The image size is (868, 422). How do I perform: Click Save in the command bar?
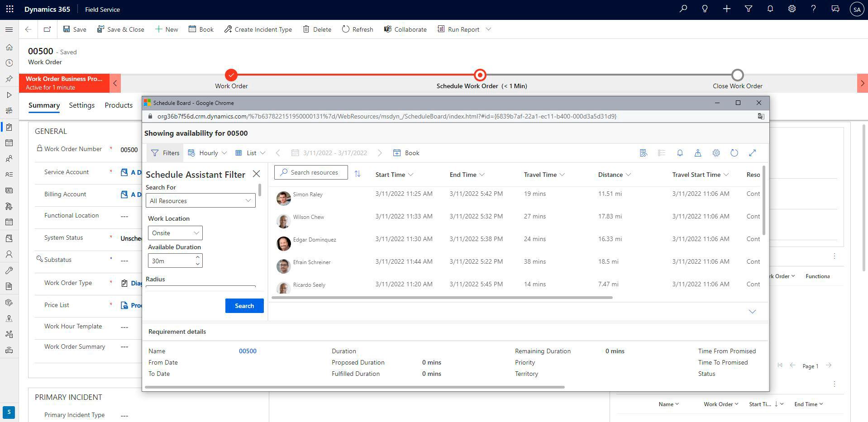coord(75,29)
